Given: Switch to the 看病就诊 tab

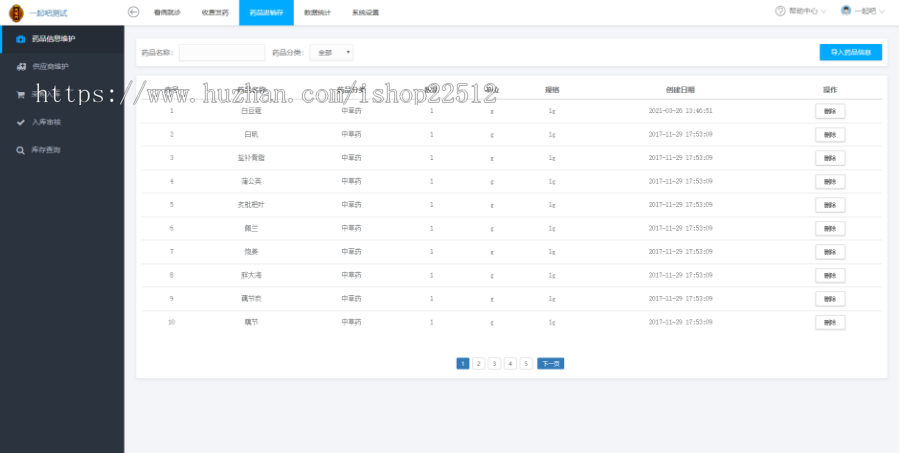Looking at the screenshot, I should point(168,13).
